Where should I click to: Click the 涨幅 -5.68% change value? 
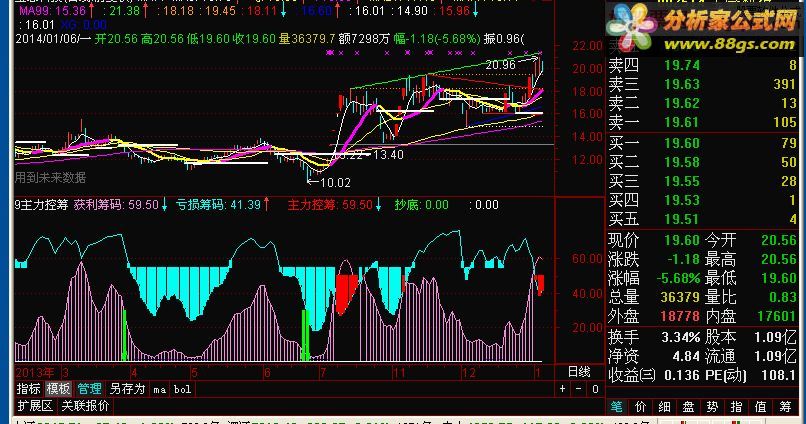pyautogui.click(x=678, y=279)
